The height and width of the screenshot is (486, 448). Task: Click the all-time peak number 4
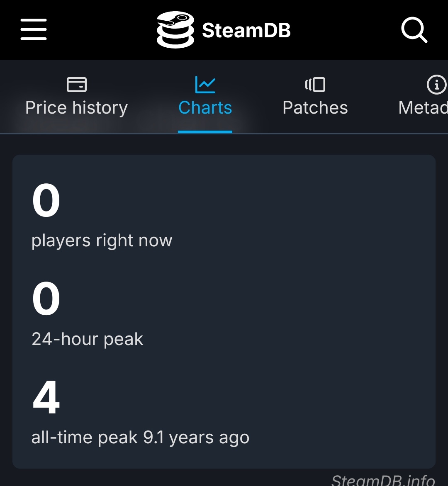[46, 398]
